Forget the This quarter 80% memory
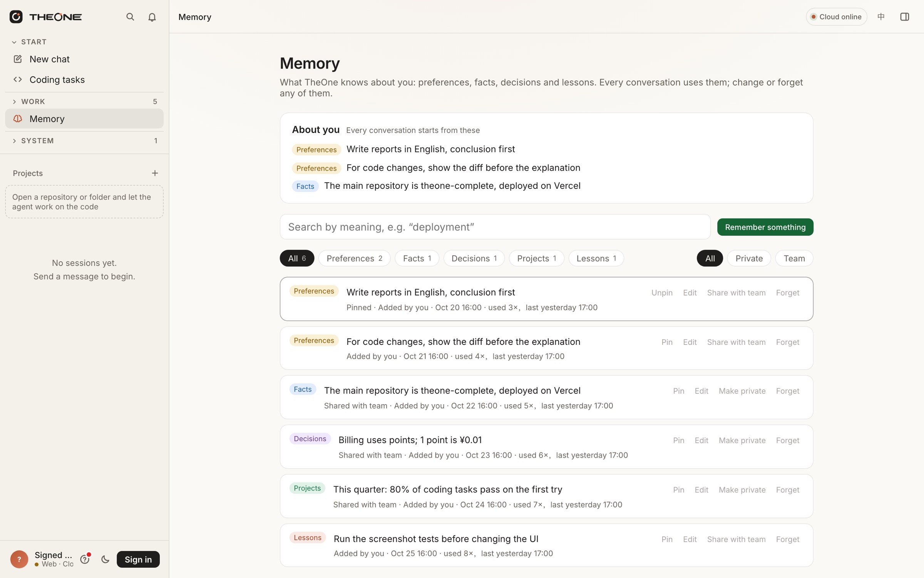 788,490
